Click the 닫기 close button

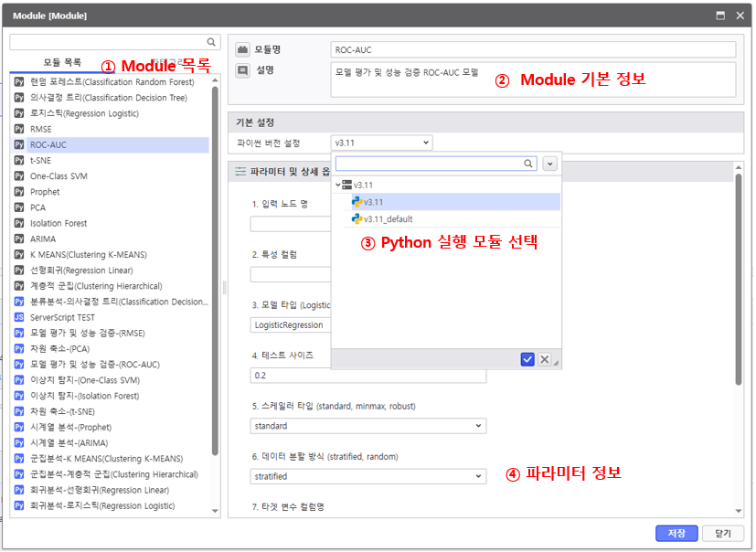(722, 534)
